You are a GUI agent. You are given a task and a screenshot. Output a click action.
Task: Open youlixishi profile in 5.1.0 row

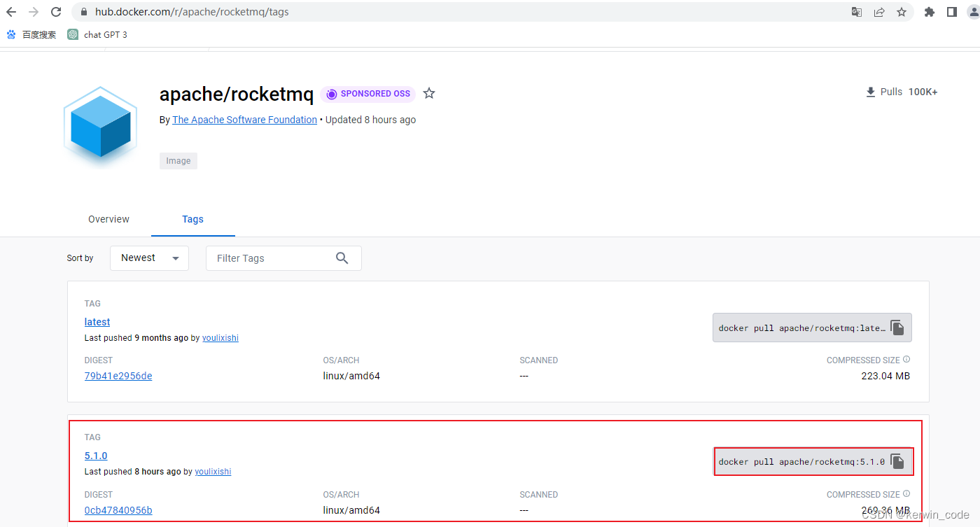coord(213,472)
